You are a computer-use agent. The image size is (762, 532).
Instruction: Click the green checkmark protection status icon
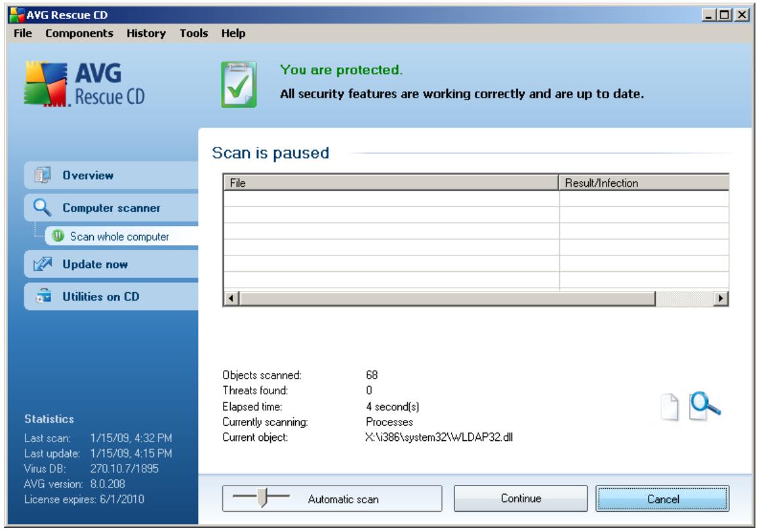(x=239, y=85)
